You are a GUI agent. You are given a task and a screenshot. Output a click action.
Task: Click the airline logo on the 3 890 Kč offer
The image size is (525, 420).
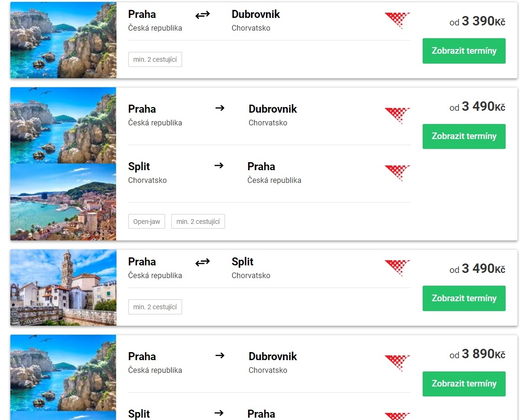click(397, 363)
